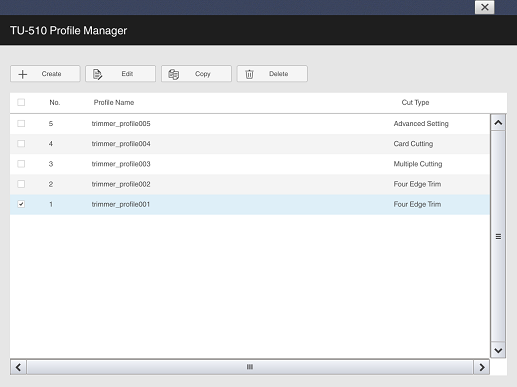Click the plus icon on Create button
This screenshot has width=517, height=387.
point(23,74)
